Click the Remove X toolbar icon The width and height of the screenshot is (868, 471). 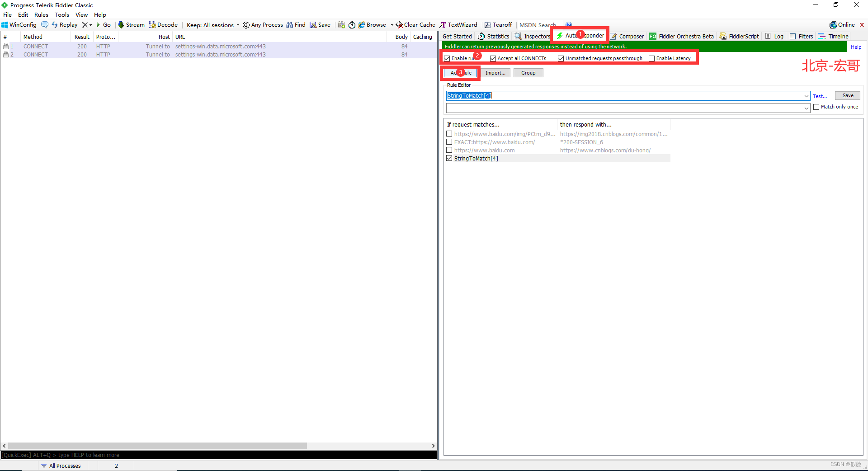(85, 25)
